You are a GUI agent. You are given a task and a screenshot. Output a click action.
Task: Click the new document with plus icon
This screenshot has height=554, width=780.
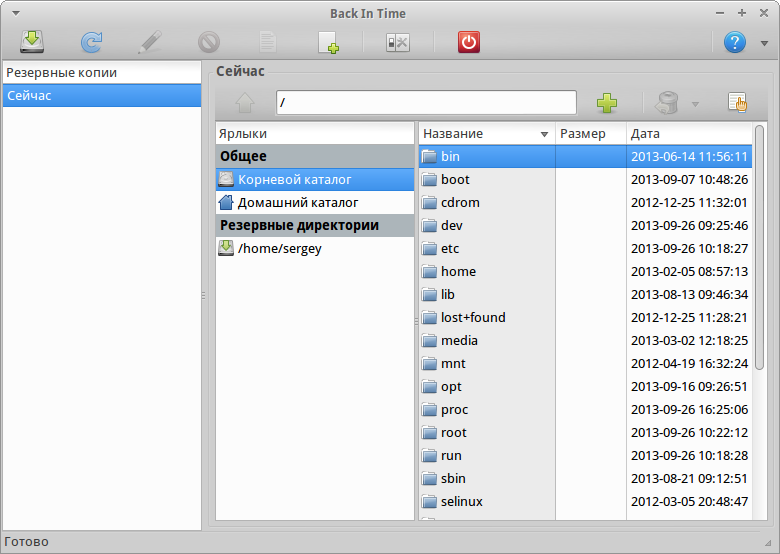click(x=329, y=42)
